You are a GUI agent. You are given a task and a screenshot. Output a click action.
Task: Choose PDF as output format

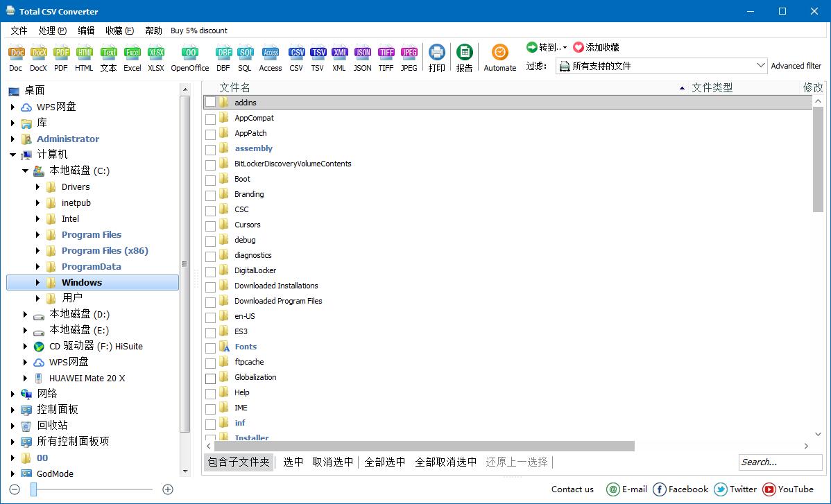pyautogui.click(x=61, y=58)
